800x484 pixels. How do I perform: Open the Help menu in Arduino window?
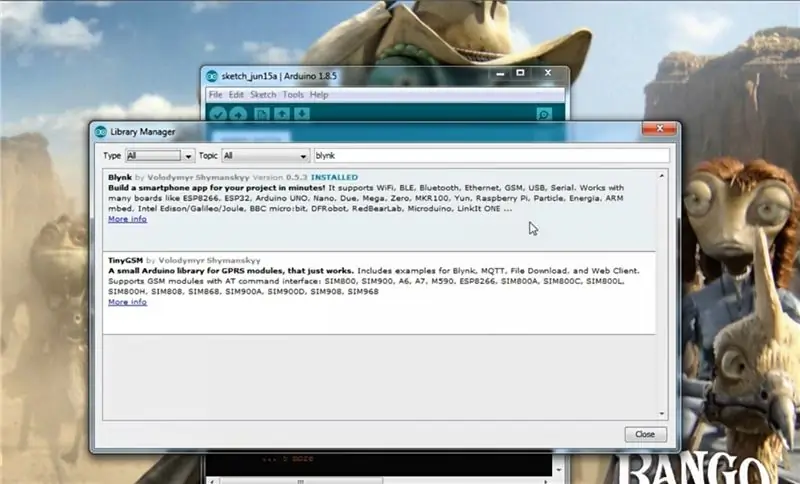click(319, 95)
